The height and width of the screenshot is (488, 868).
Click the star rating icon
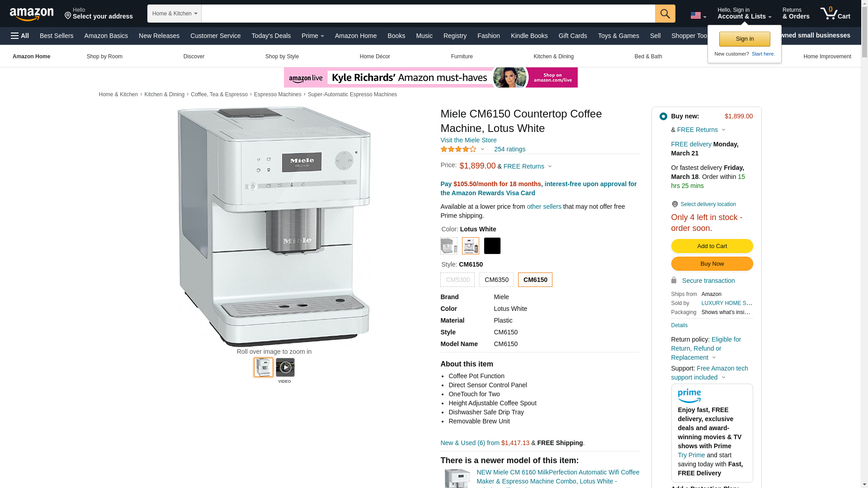coord(458,149)
